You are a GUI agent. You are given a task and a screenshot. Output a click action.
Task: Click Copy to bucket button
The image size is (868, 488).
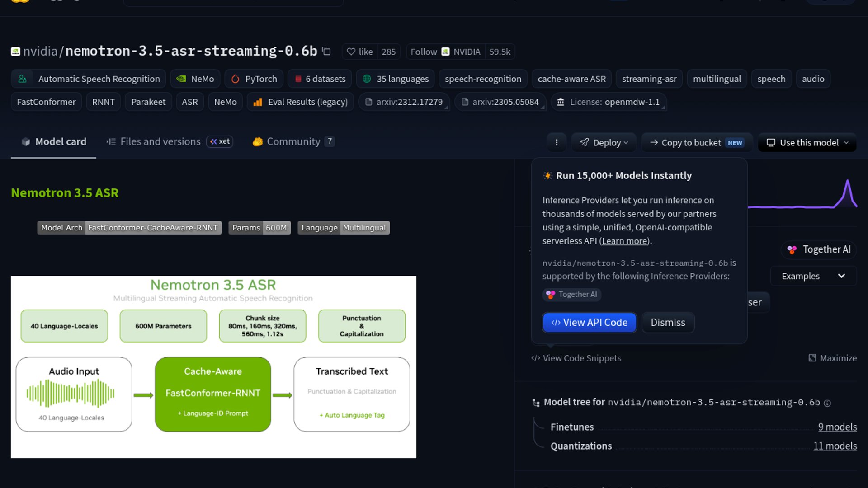697,142
